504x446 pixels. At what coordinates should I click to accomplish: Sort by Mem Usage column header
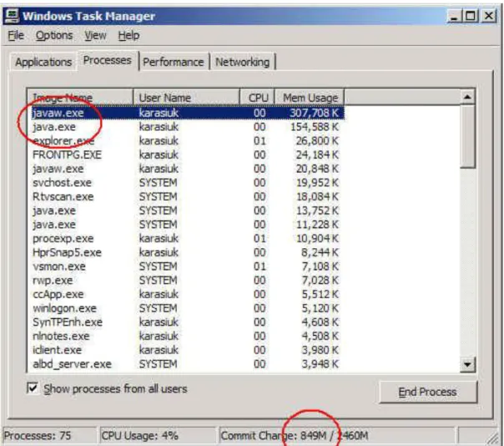coord(310,97)
